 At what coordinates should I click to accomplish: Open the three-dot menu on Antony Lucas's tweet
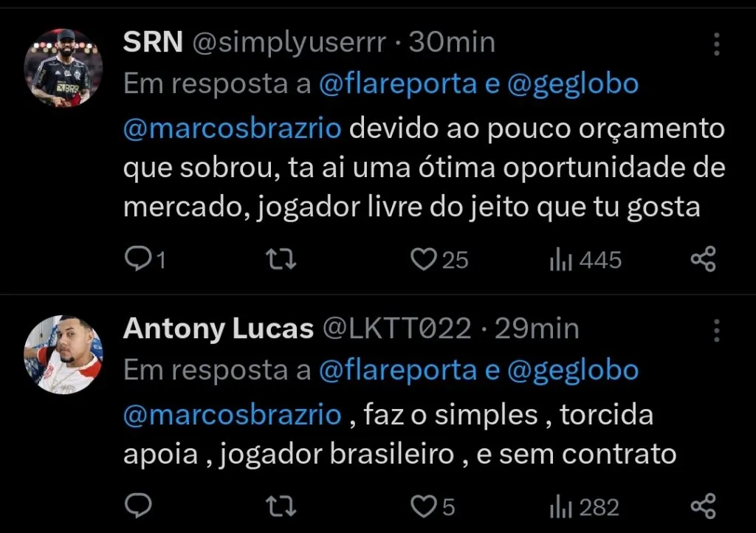716,331
